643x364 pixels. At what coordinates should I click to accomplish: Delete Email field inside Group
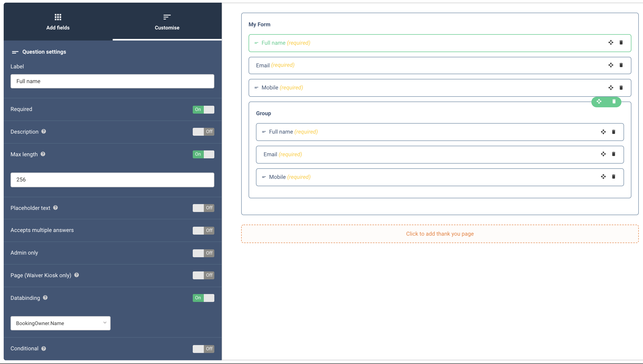(614, 154)
